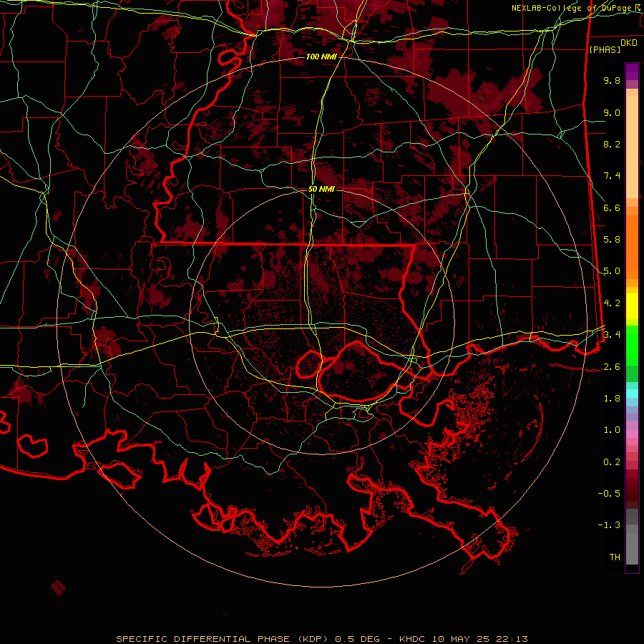Pick the cyan segment of the color bar

point(632,394)
